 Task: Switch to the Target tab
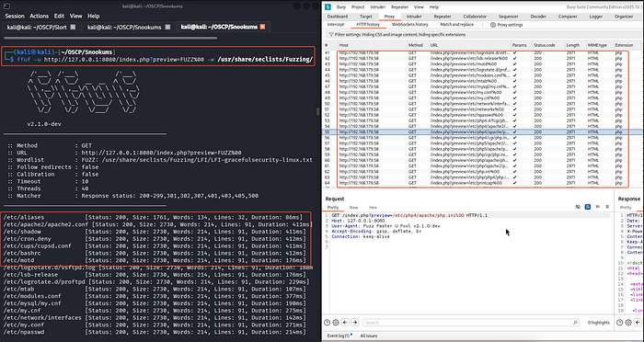(x=366, y=17)
